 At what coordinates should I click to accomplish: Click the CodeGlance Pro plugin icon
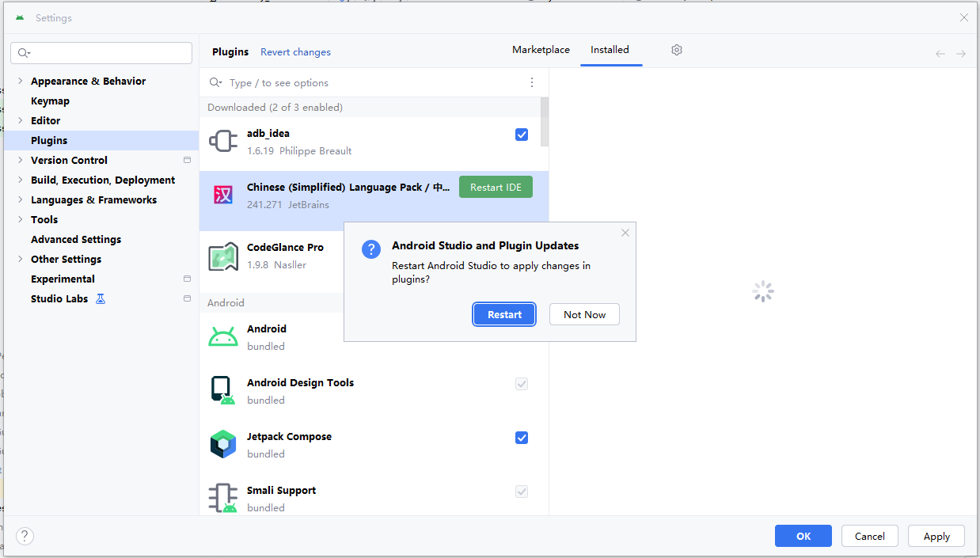223,256
